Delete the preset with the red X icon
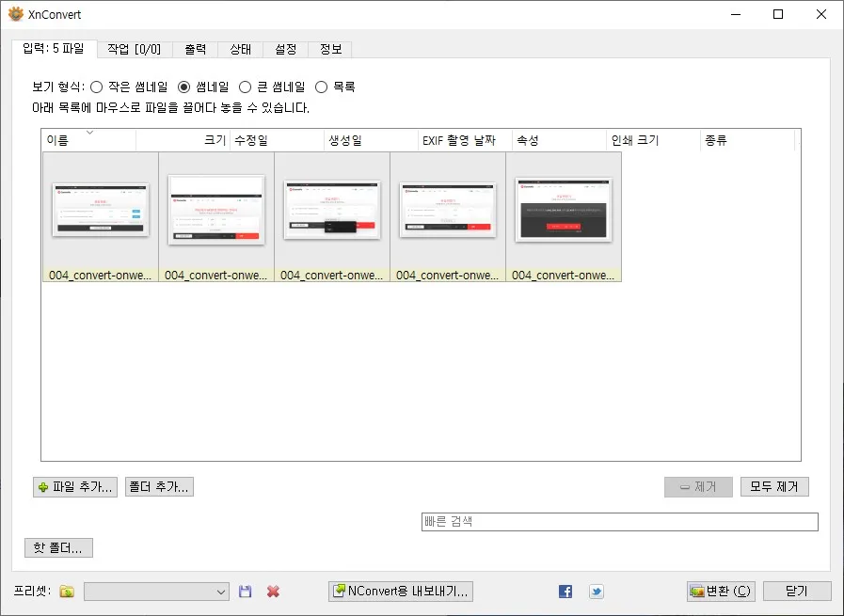The height and width of the screenshot is (616, 844). tap(273, 592)
